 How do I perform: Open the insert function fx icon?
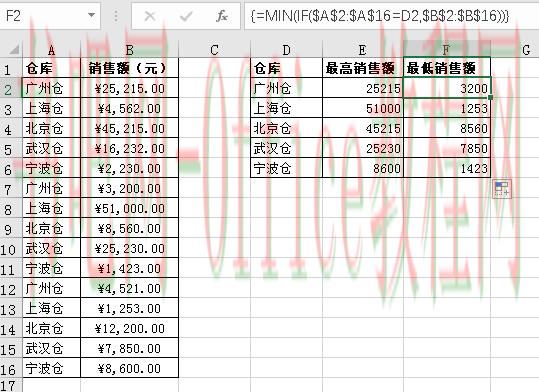pos(222,15)
